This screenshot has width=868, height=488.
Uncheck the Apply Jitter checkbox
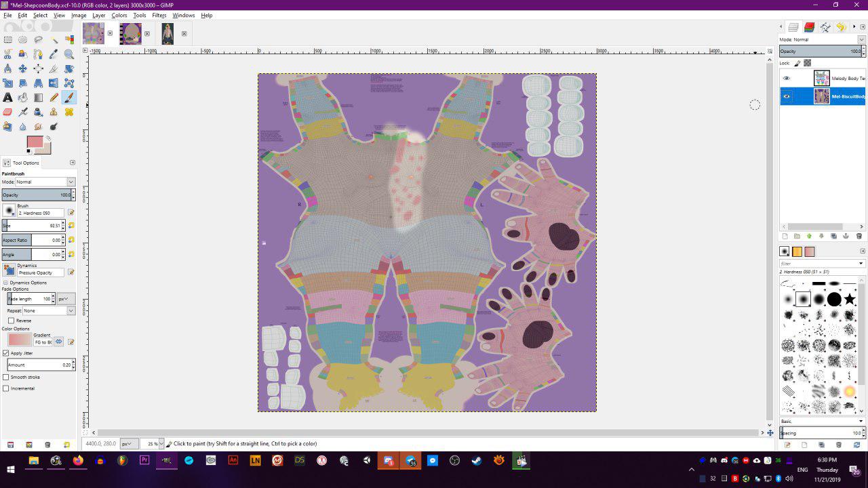6,353
